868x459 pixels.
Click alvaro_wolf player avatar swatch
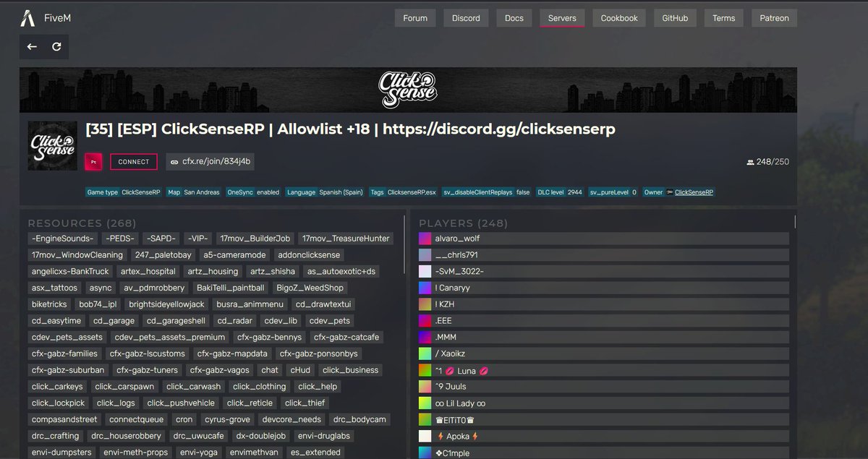point(425,239)
